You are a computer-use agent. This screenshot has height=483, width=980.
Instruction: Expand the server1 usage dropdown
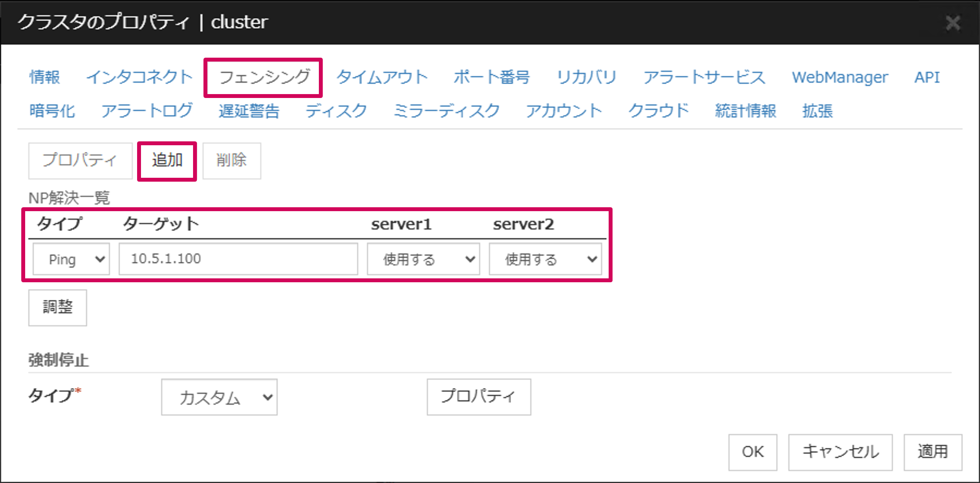point(423,259)
